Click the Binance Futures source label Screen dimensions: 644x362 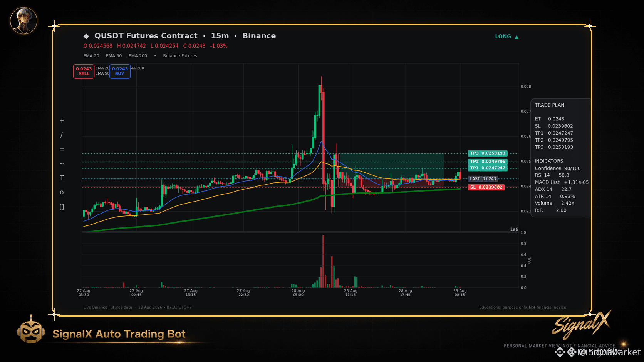[x=180, y=56]
